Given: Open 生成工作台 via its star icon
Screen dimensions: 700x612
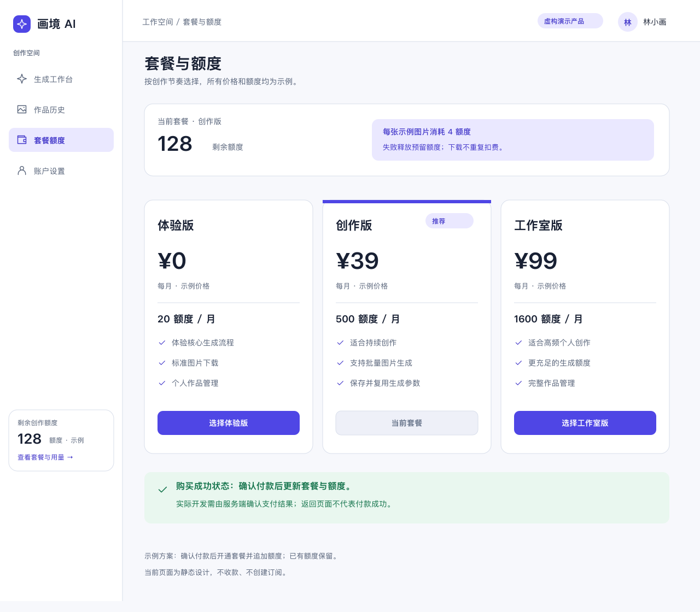Looking at the screenshot, I should pos(22,79).
